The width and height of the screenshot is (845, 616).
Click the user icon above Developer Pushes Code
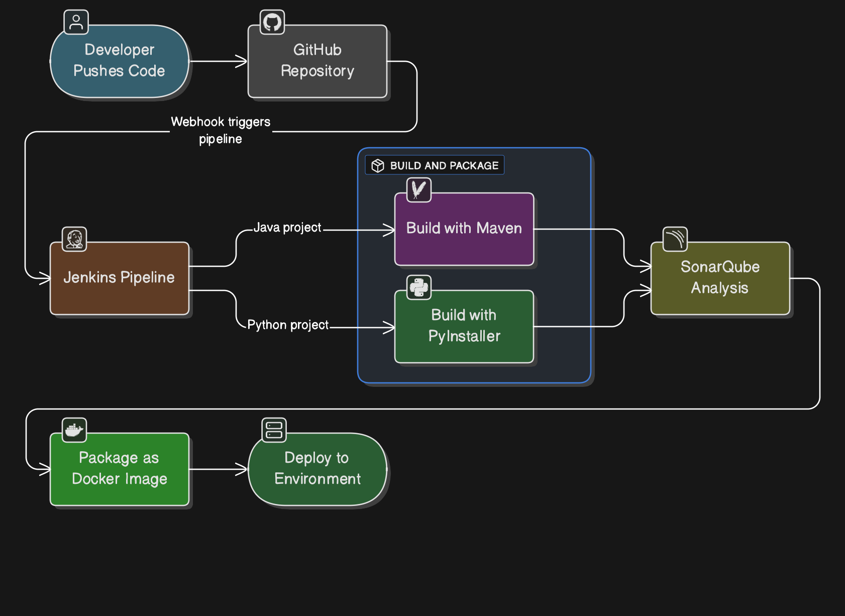click(x=76, y=22)
